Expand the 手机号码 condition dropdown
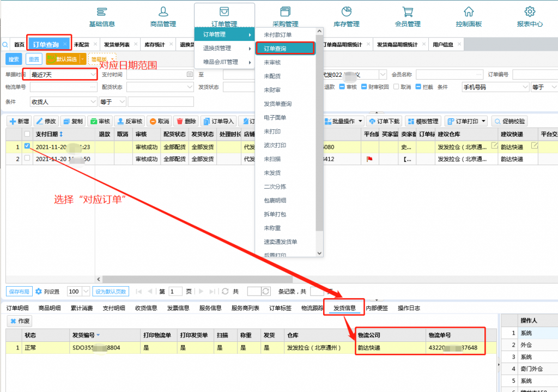The width and height of the screenshot is (558, 392). coord(525,87)
